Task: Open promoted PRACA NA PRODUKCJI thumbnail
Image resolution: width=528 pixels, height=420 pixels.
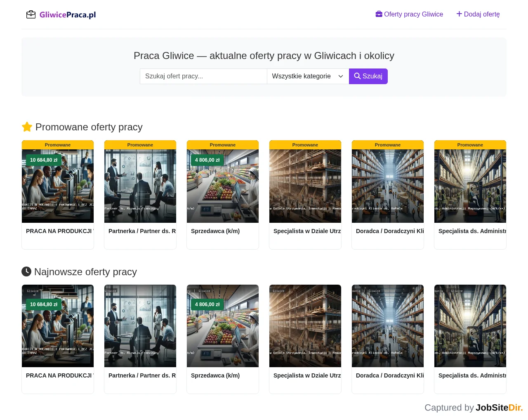Action: (x=58, y=186)
